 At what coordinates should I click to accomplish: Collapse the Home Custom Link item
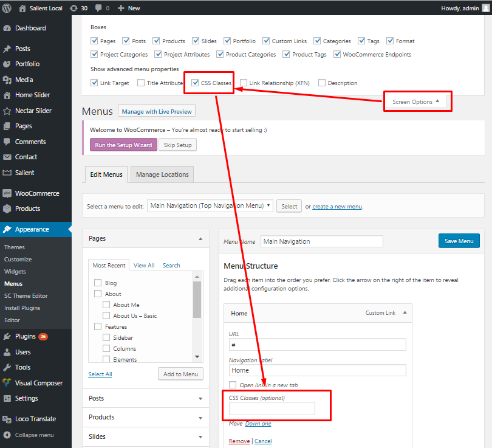(405, 312)
